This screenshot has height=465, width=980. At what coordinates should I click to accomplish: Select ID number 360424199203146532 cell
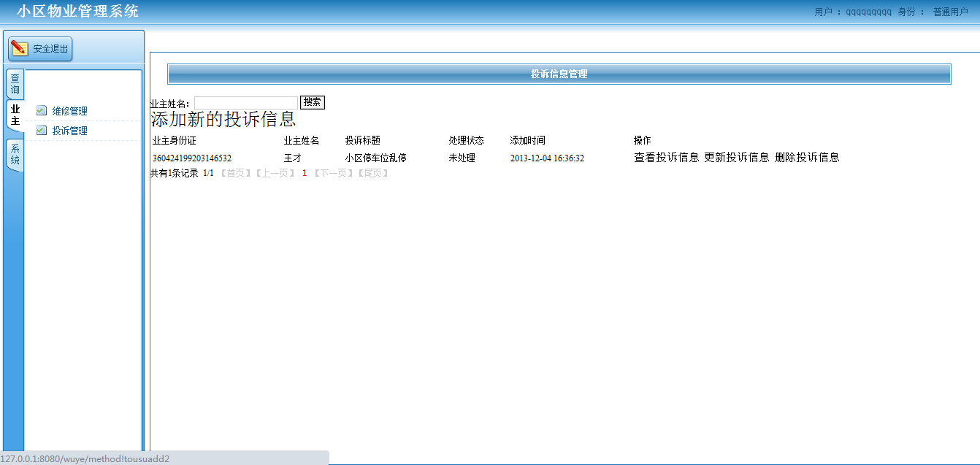(x=192, y=158)
